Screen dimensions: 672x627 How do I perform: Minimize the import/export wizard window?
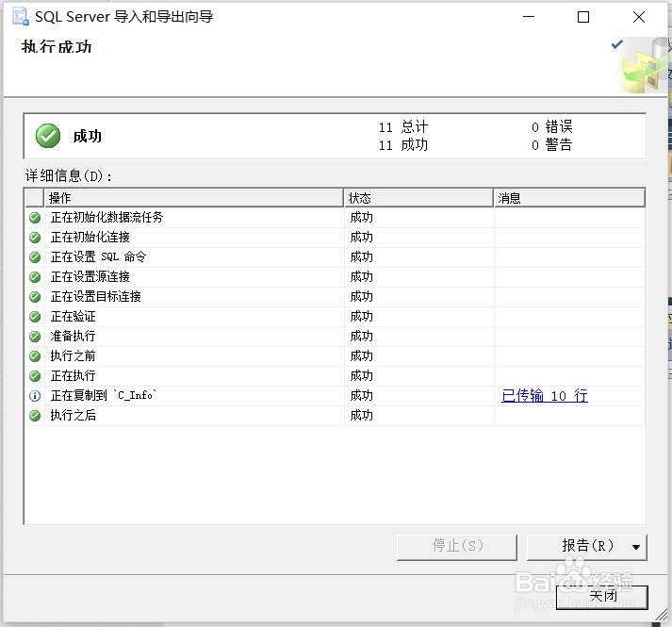pos(529,17)
